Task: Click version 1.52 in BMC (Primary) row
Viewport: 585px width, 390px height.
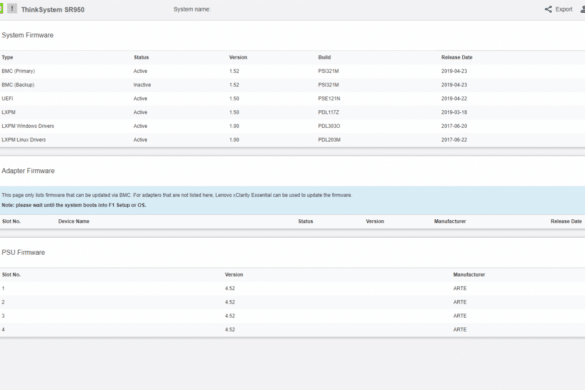Action: coord(234,71)
